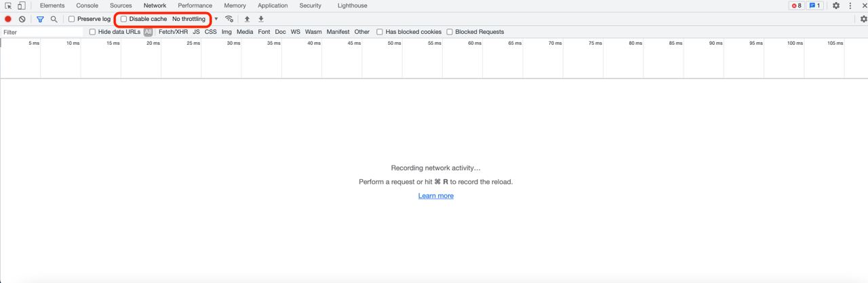Check Blocked Requests checkbox
868x283 pixels.
[x=450, y=32]
